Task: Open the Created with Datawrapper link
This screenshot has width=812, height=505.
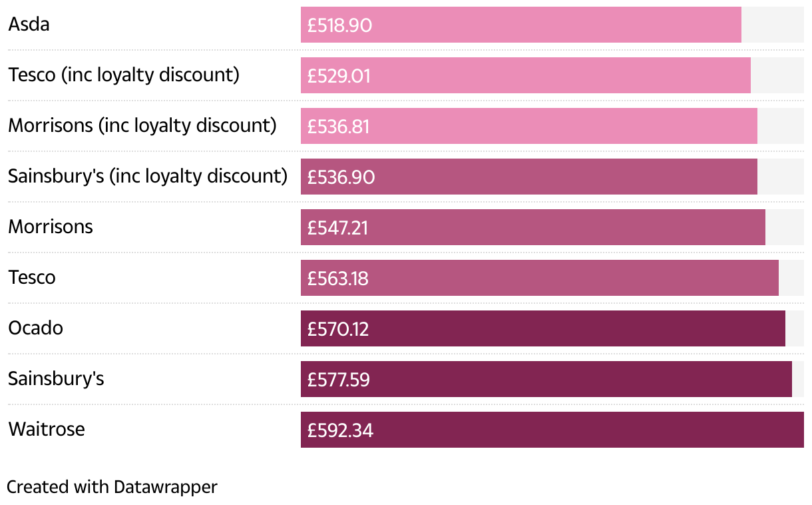Action: point(112,487)
